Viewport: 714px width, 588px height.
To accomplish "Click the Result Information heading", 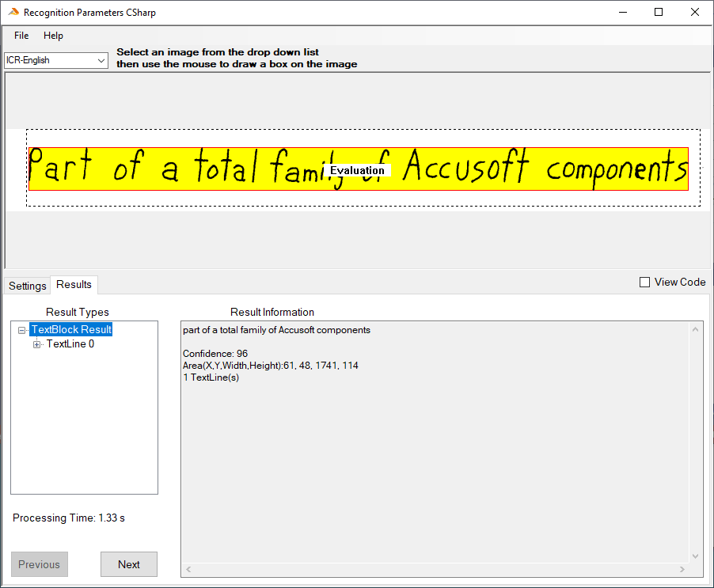I will pyautogui.click(x=272, y=313).
